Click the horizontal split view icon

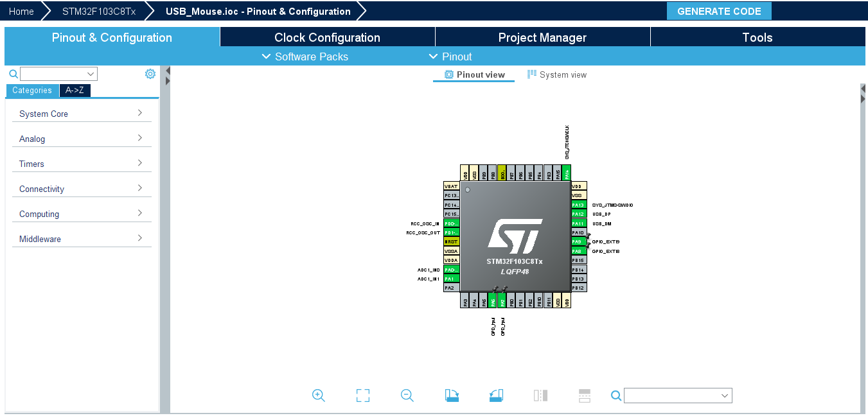pyautogui.click(x=585, y=396)
